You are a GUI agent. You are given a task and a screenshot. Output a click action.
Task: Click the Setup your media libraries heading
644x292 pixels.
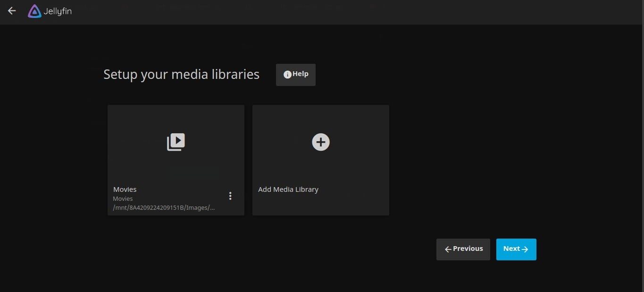coord(182,75)
